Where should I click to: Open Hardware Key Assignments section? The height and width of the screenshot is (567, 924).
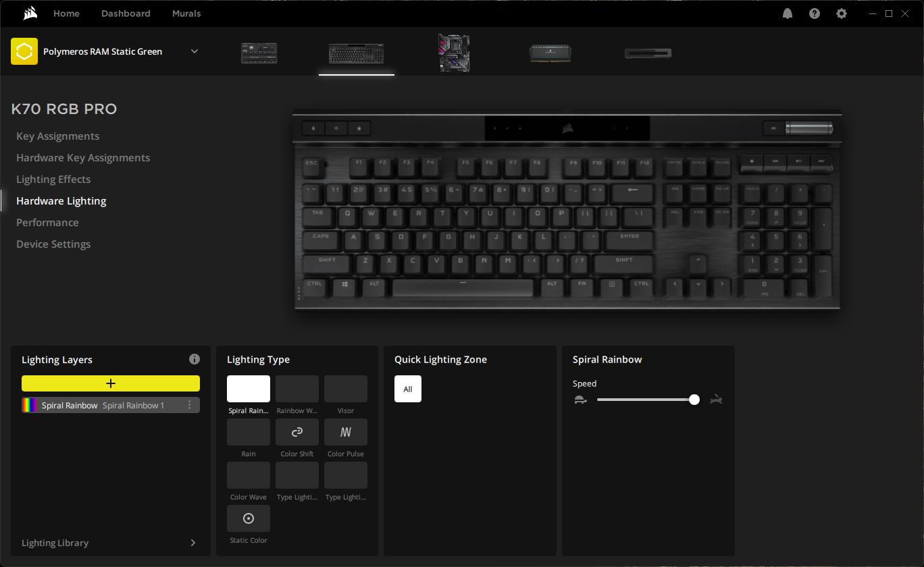point(83,158)
